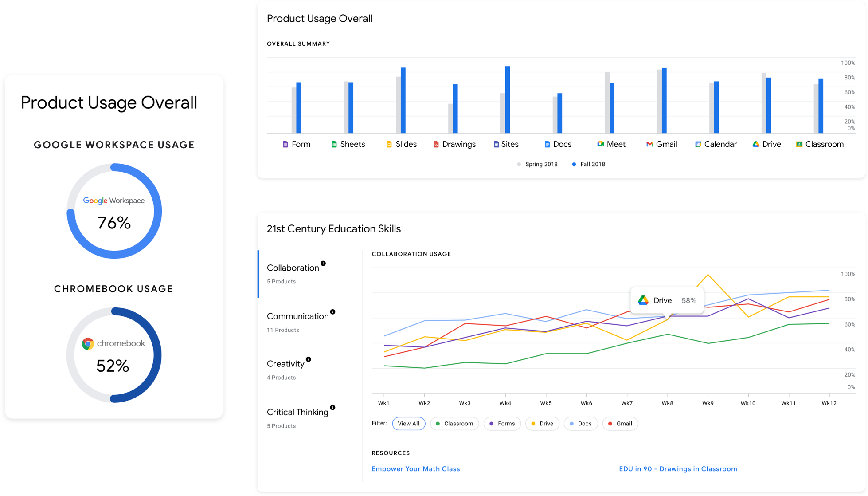This screenshot has height=496, width=868.
Task: Click the Slides icon below the chart
Action: point(389,144)
